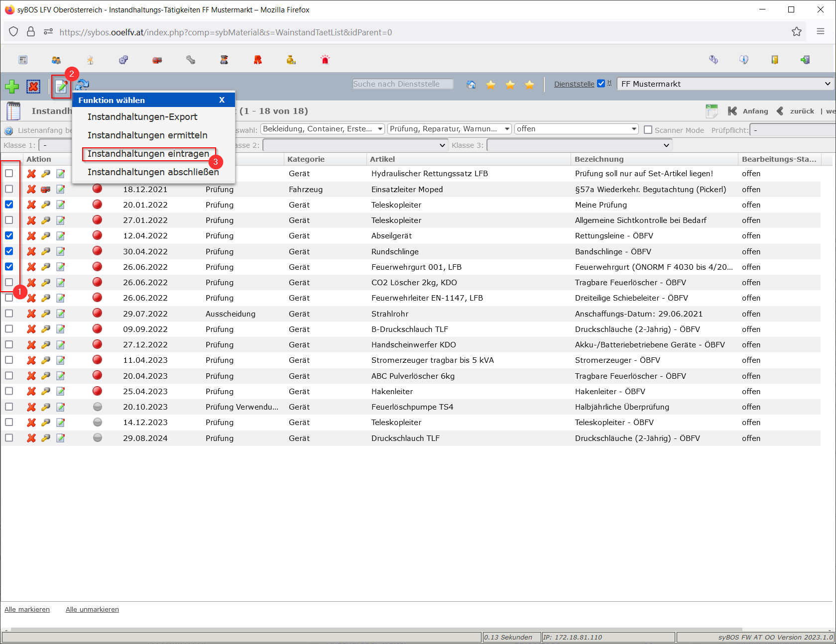The width and height of the screenshot is (836, 644).
Task: Open the edit-function notepad toolbar icon
Action: (61, 87)
